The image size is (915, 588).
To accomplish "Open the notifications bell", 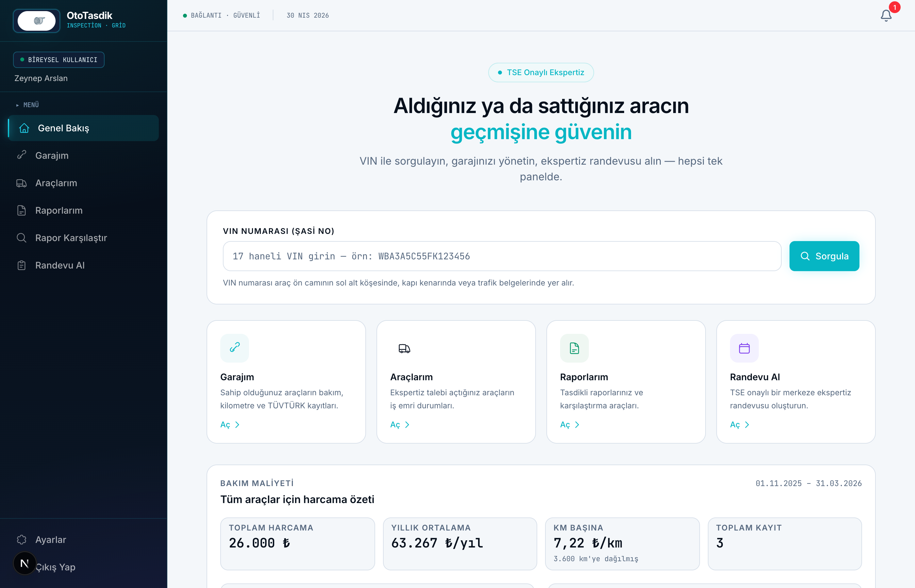I will coord(886,16).
